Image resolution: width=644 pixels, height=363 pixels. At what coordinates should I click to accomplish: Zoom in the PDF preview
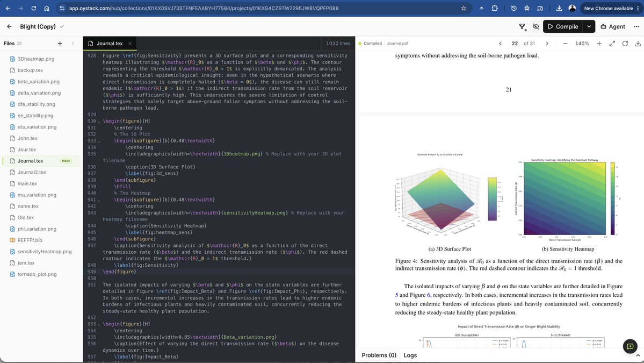pos(599,43)
